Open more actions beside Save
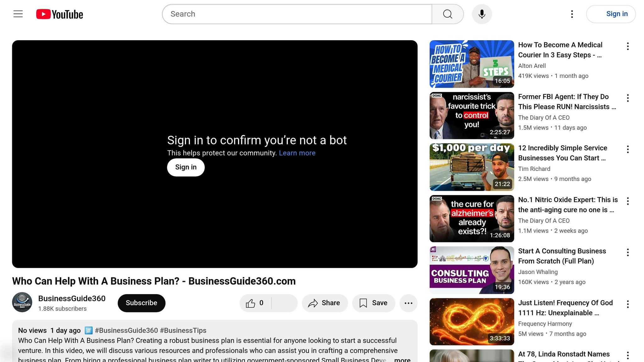The width and height of the screenshot is (644, 362). [408, 303]
